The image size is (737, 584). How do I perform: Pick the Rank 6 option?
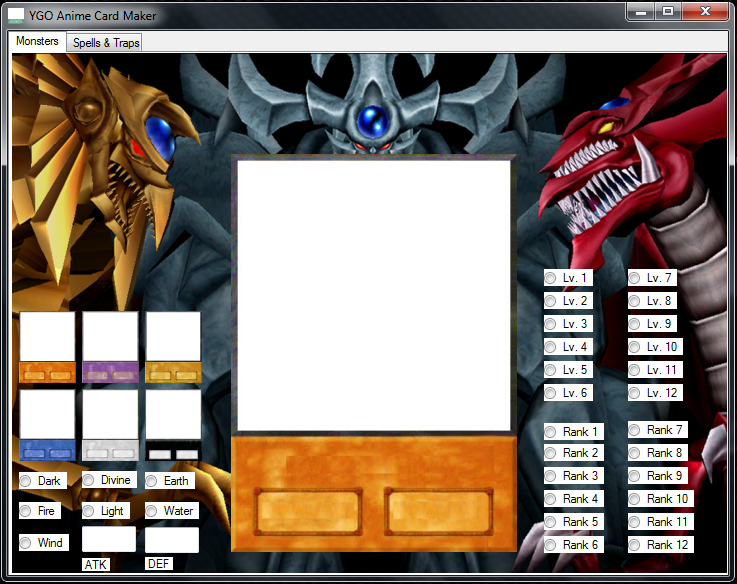point(574,545)
